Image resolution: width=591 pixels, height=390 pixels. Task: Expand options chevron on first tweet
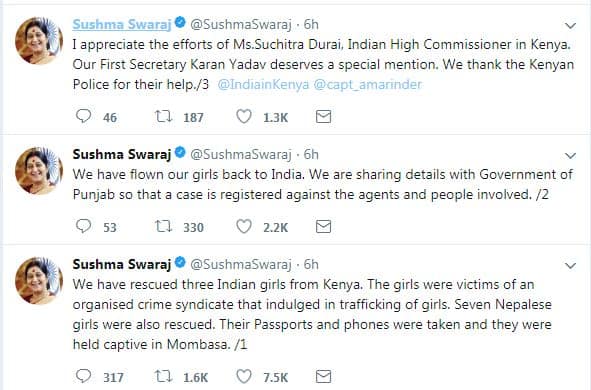pos(570,26)
